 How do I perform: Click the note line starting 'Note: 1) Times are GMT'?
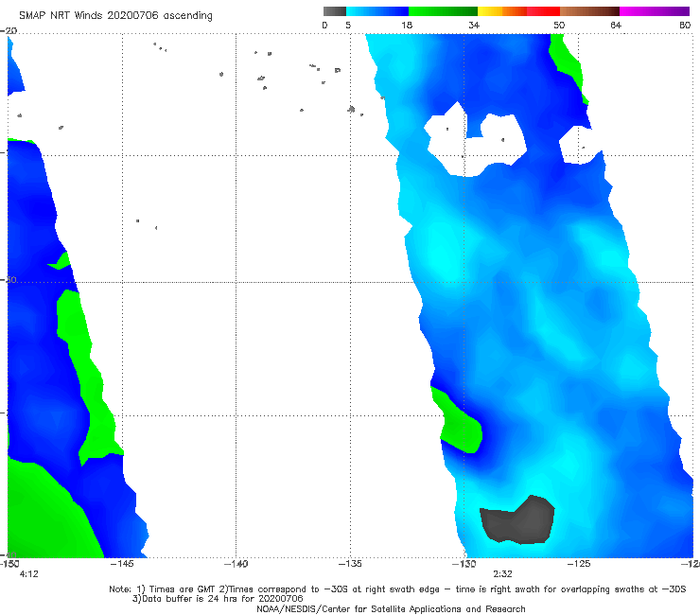tap(397, 589)
